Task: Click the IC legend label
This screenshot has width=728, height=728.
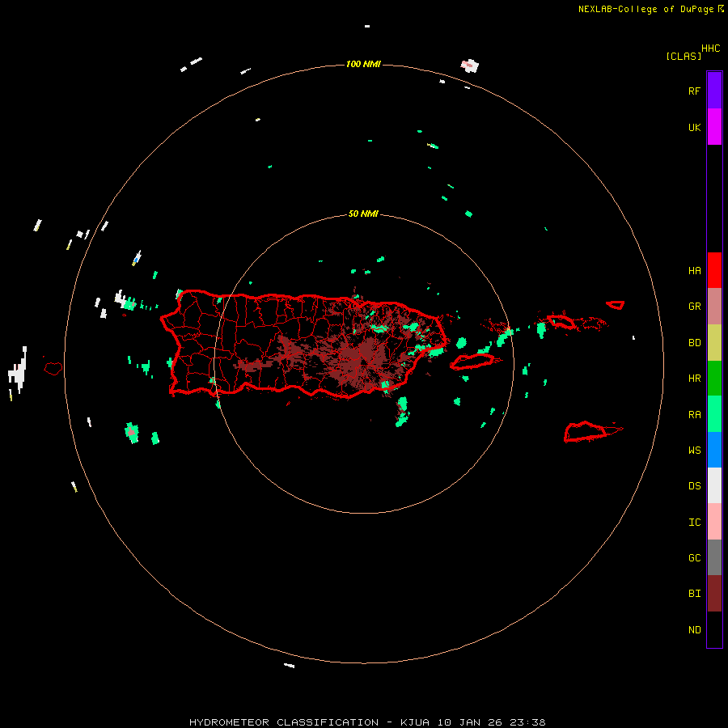Action: [x=694, y=523]
